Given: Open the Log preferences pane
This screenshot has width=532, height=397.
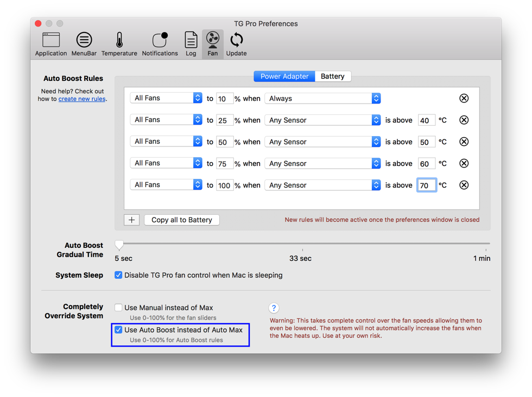Looking at the screenshot, I should (191, 44).
